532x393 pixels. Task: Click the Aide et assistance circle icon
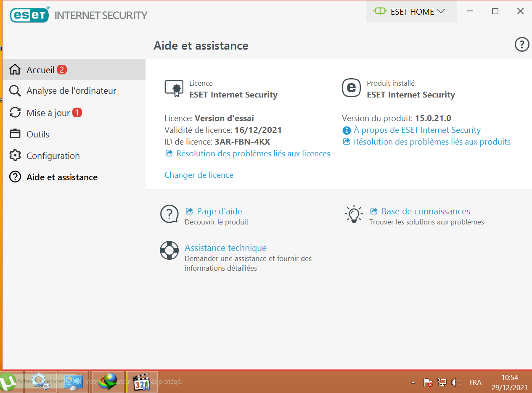[15, 177]
